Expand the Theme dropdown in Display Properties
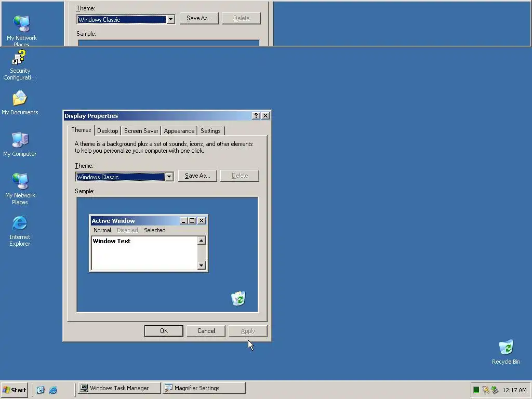 coord(169,177)
